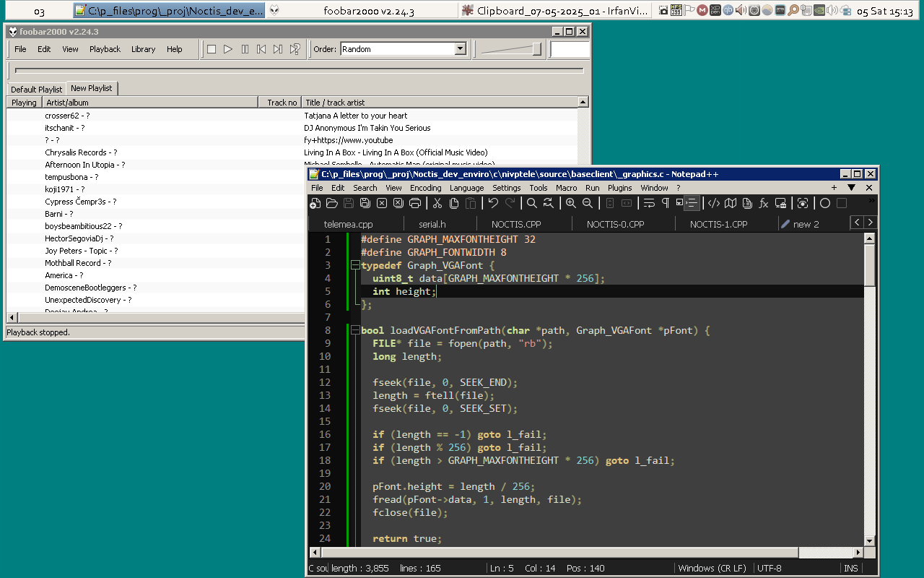
Task: Click the foobar2000 v2.24.3 taskbar button
Action: pos(362,11)
